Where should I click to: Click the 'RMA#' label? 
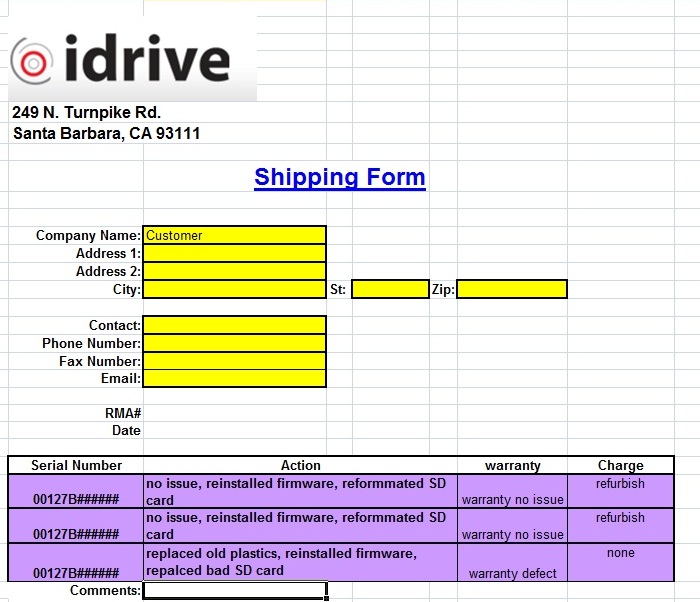(123, 413)
